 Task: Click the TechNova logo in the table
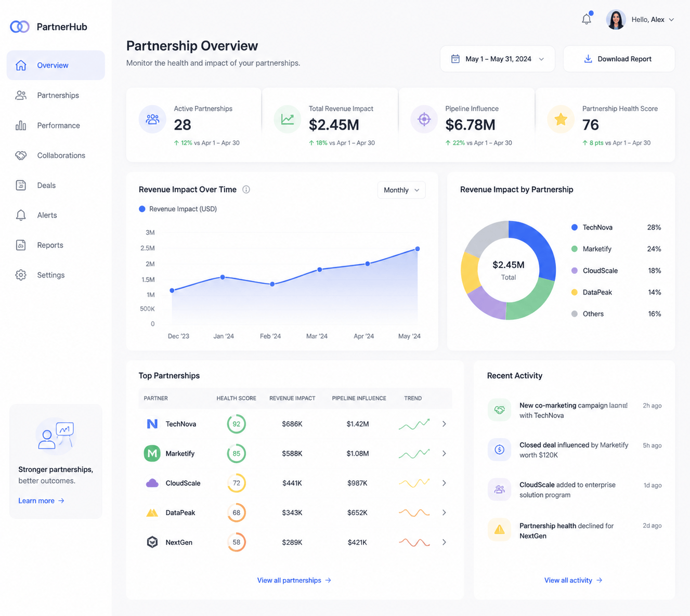(x=152, y=424)
